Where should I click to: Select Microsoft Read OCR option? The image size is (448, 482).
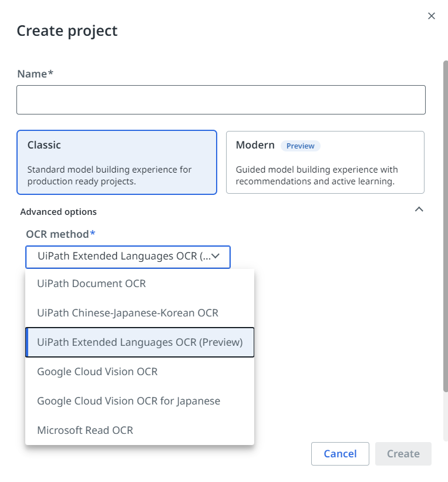click(x=85, y=430)
